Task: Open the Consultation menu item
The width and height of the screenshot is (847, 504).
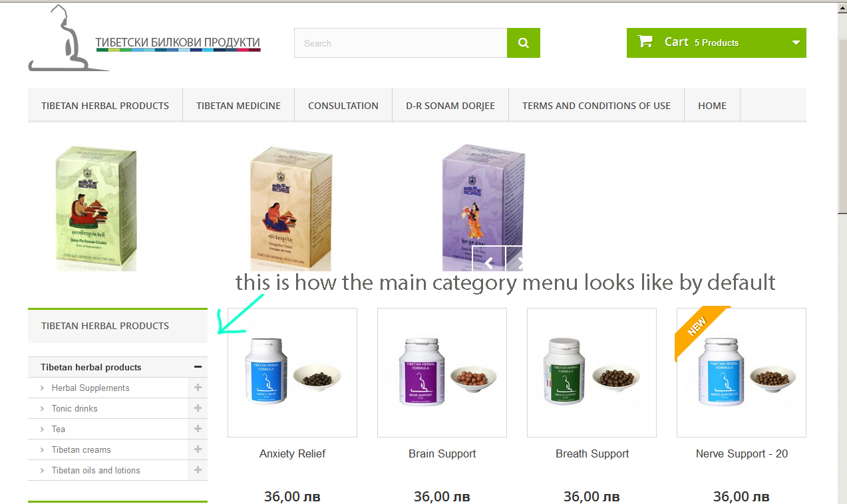Action: (x=343, y=105)
